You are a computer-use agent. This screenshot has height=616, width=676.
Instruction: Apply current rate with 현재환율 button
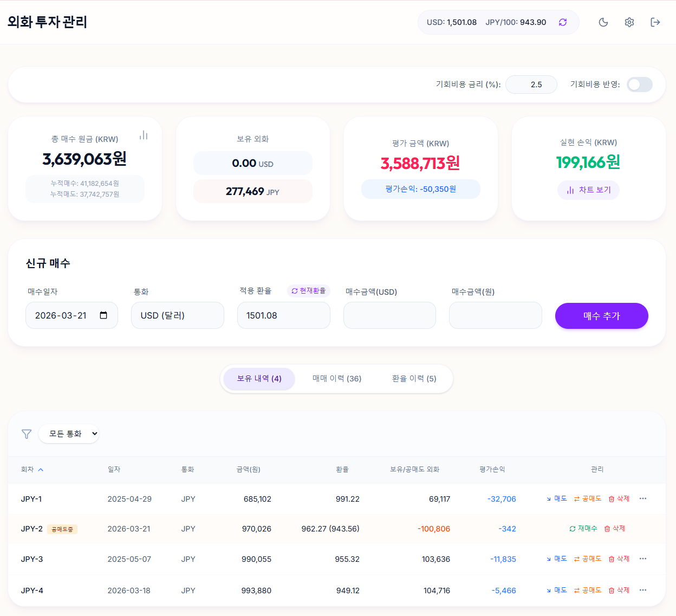coord(309,291)
